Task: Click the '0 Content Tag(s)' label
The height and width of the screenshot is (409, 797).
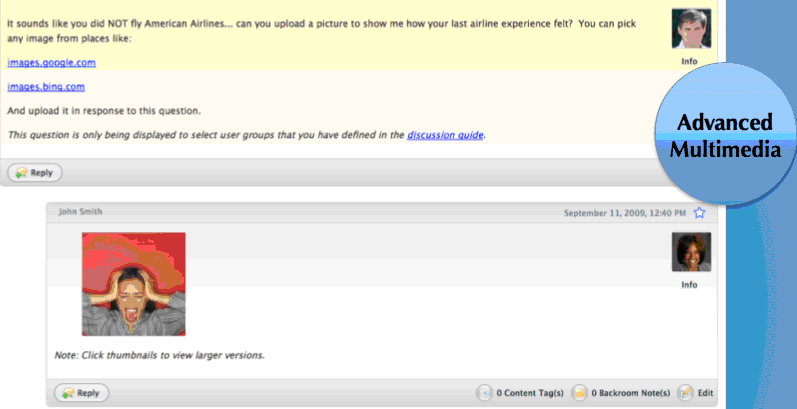Action: [x=530, y=393]
